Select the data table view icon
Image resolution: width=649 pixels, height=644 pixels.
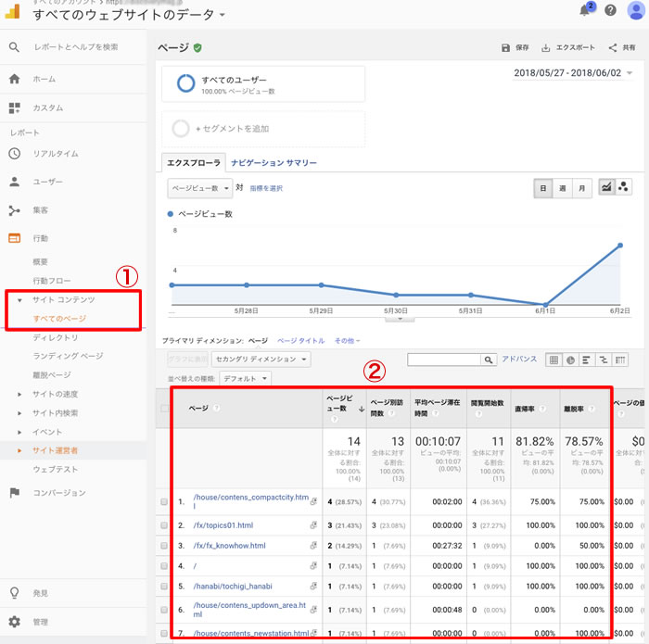click(554, 360)
